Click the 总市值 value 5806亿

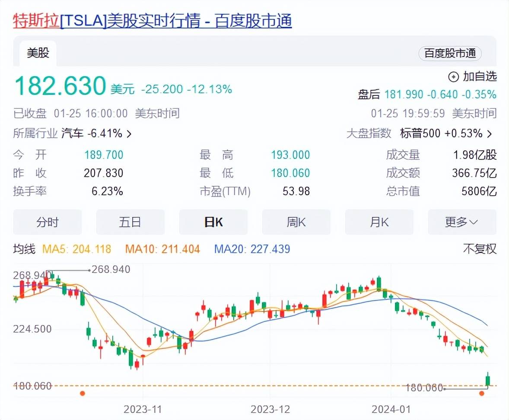pos(479,191)
